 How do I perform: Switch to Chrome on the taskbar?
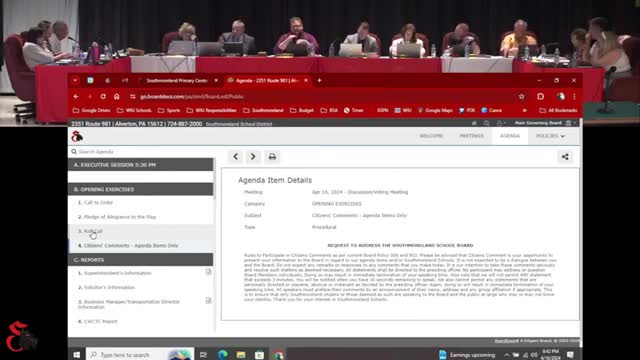[278, 355]
